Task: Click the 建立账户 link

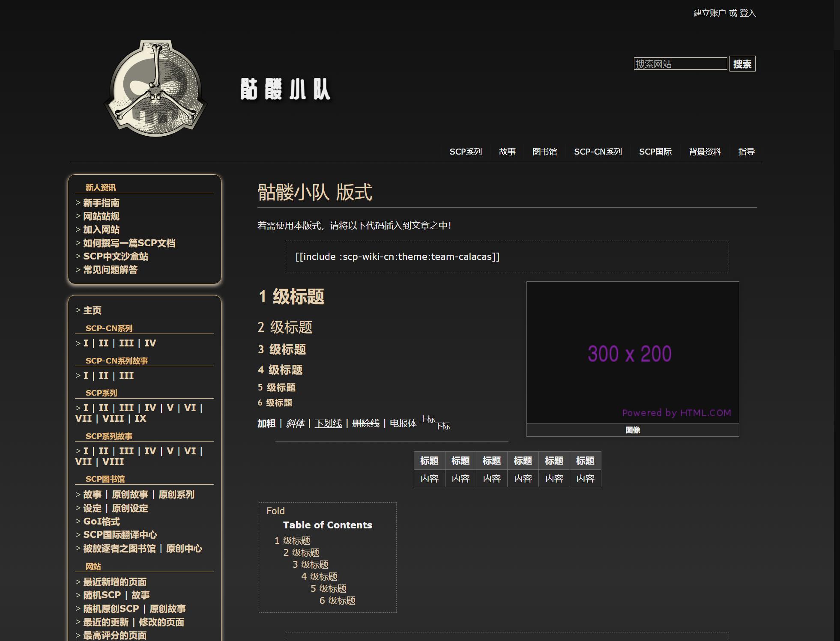Action: (709, 13)
